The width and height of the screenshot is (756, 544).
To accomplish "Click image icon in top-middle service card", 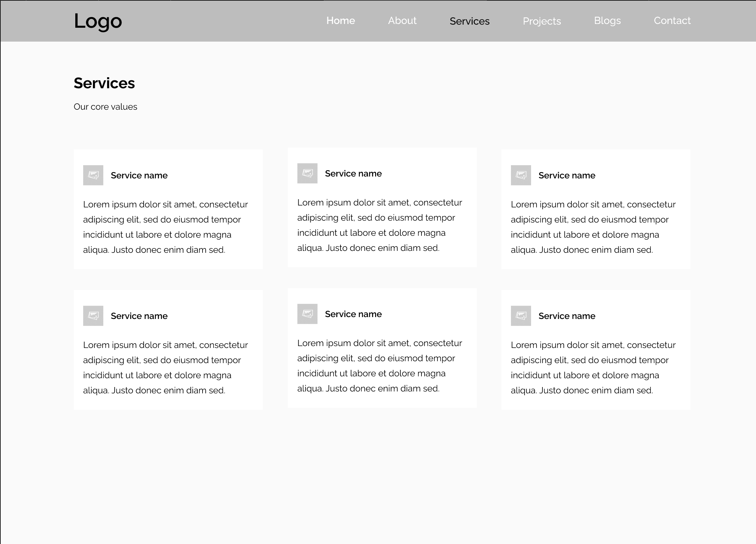I will coord(307,173).
